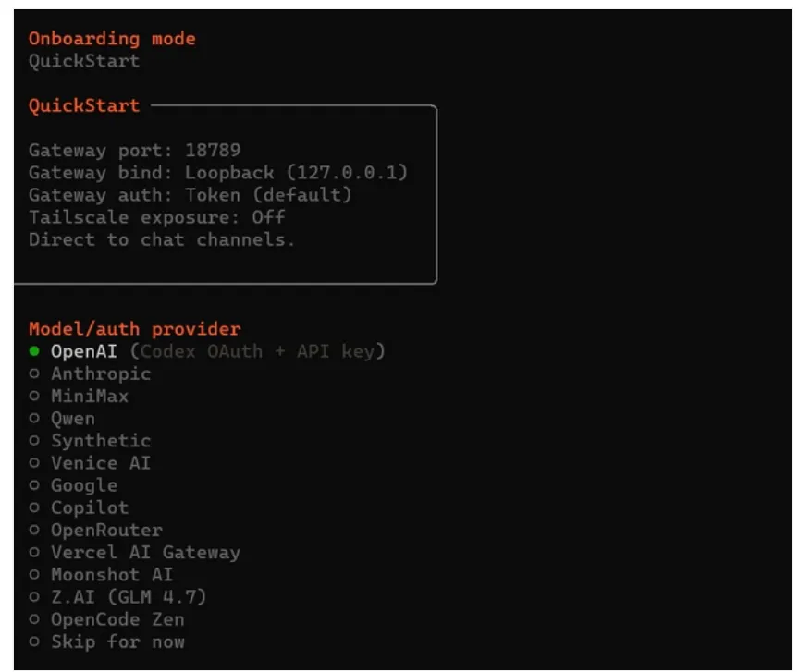Choose Anthropic as the model provider
The width and height of the screenshot is (799, 672).
pos(100,374)
